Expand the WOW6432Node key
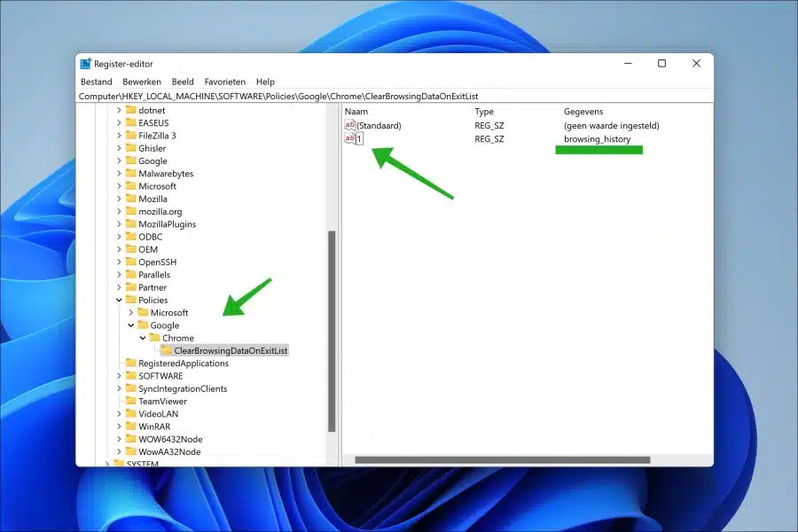Viewport: 798px width, 532px height. 119,439
